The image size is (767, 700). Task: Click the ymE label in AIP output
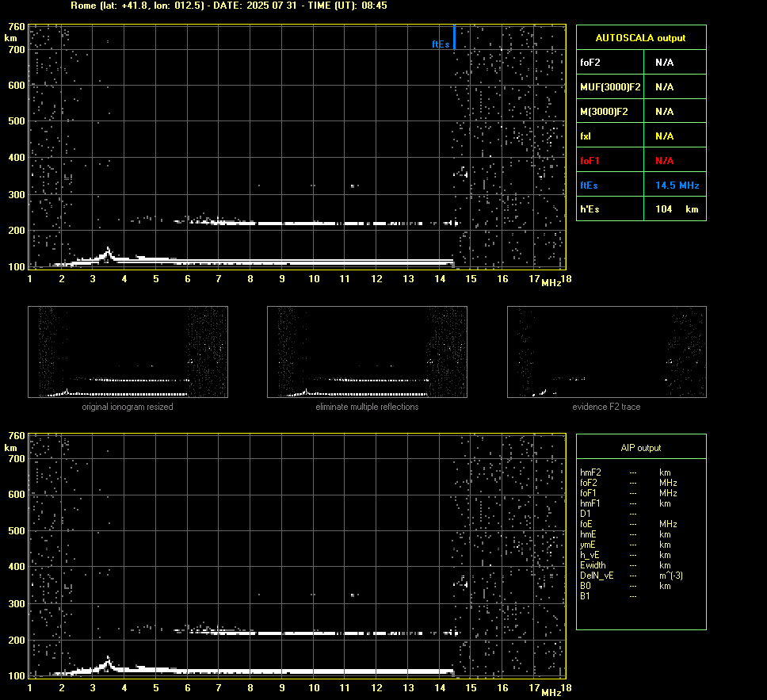tap(587, 545)
